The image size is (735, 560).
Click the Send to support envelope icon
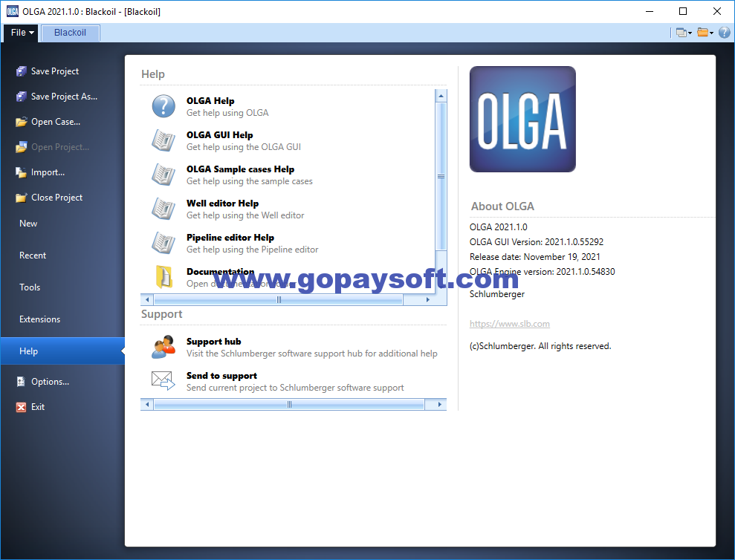(x=163, y=380)
